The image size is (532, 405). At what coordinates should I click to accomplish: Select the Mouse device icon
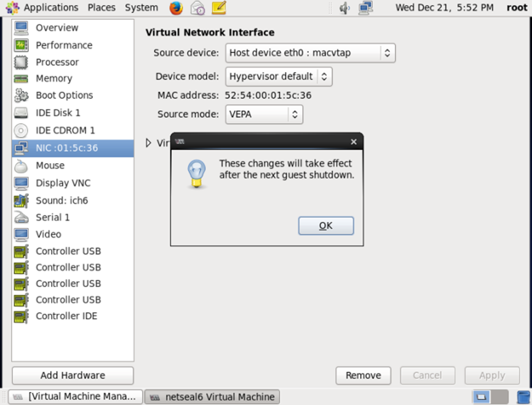[x=21, y=166]
